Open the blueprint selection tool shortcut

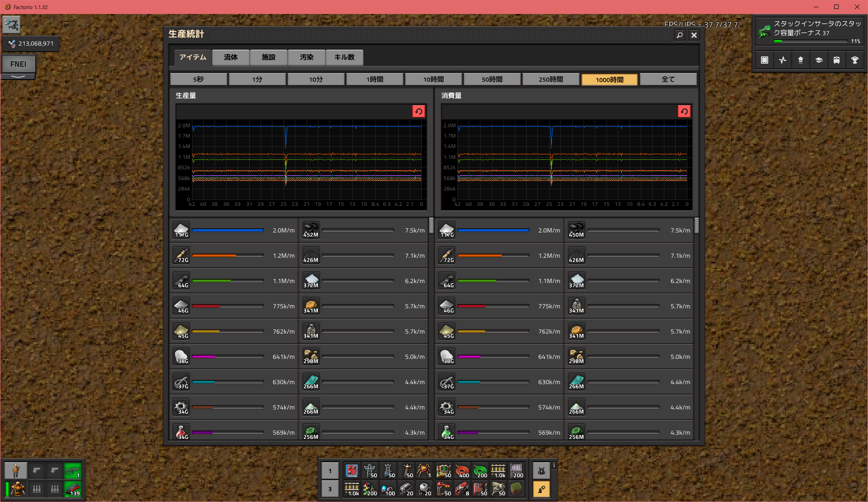pyautogui.click(x=765, y=60)
